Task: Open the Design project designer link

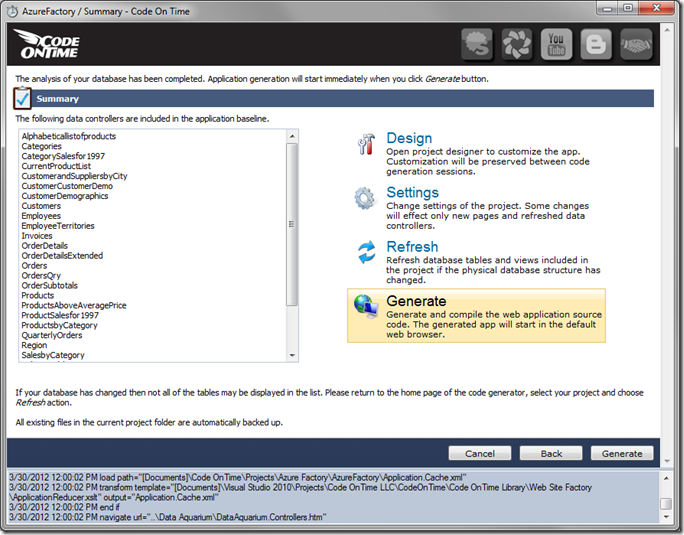Action: tap(409, 138)
